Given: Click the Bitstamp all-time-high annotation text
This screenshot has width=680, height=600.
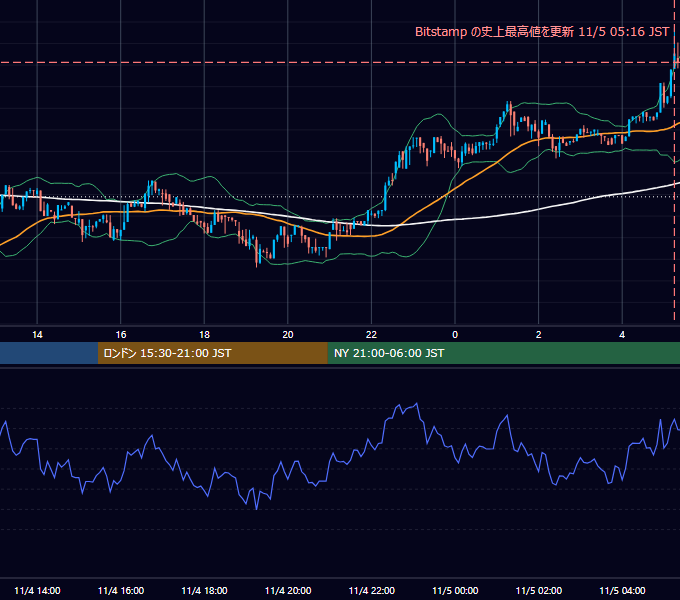Looking at the screenshot, I should (x=542, y=32).
